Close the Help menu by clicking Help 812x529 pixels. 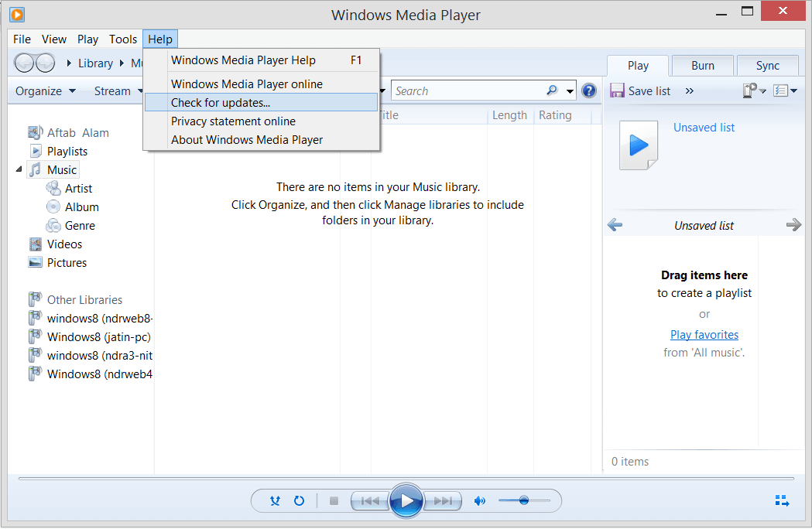[x=160, y=39]
